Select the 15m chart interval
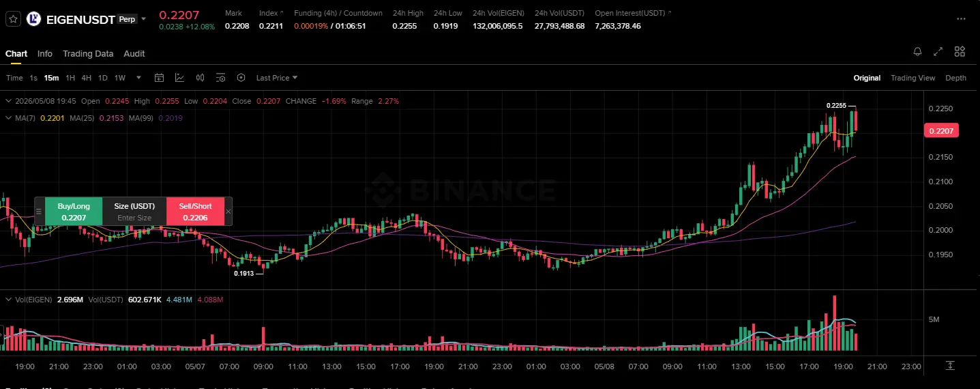Screen dimensions: 980x389 [x=51, y=78]
